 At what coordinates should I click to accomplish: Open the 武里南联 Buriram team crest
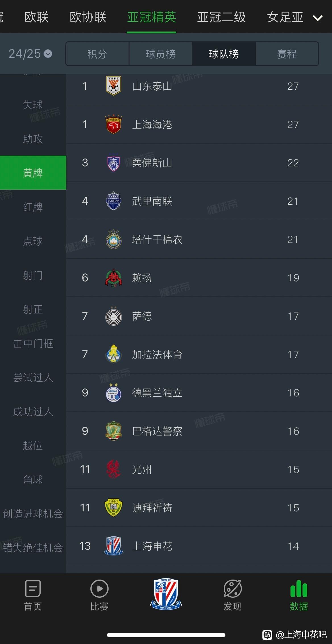(x=113, y=201)
